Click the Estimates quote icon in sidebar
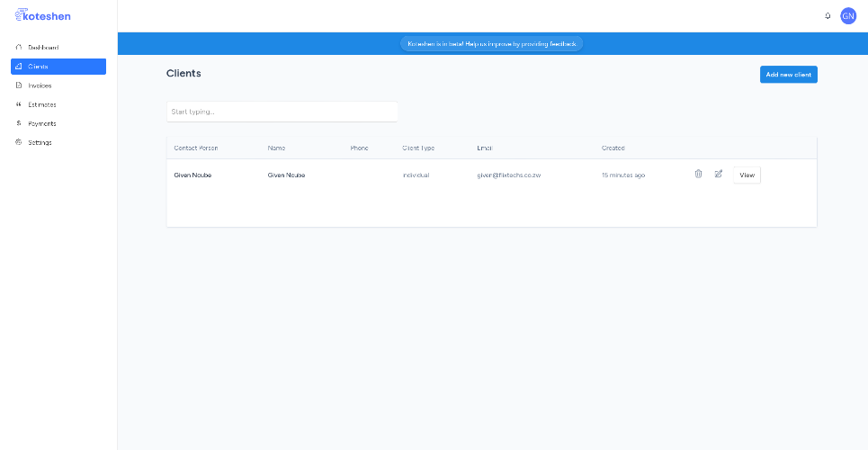 click(x=19, y=104)
